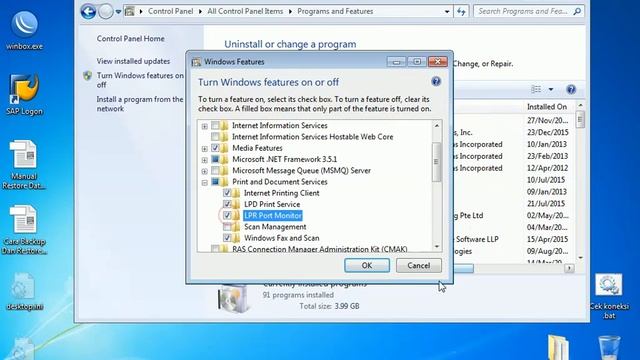640x360 pixels.
Task: Open winbox.exe desktop icon
Action: [x=24, y=29]
